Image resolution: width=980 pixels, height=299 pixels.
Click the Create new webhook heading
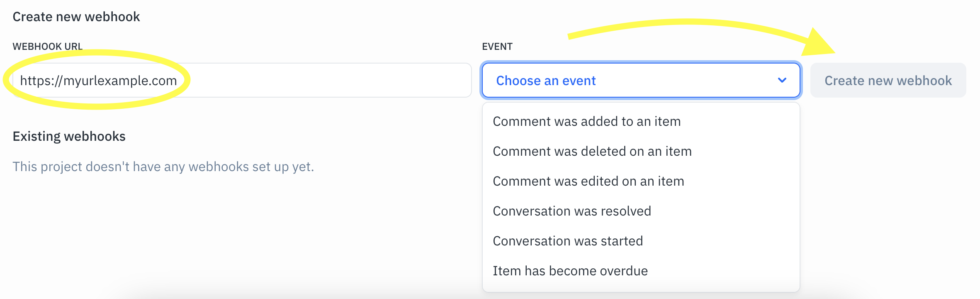coord(76,16)
